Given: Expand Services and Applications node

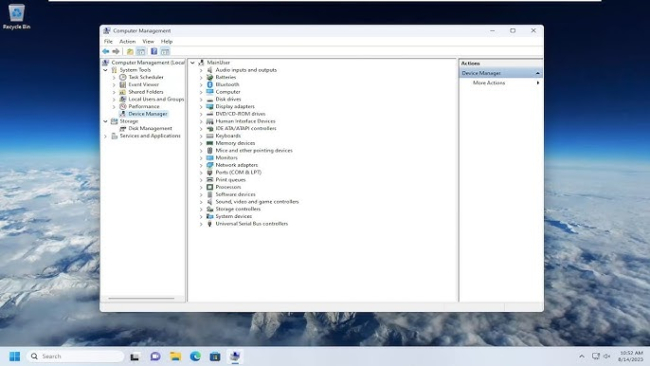Looking at the screenshot, I should coord(105,136).
